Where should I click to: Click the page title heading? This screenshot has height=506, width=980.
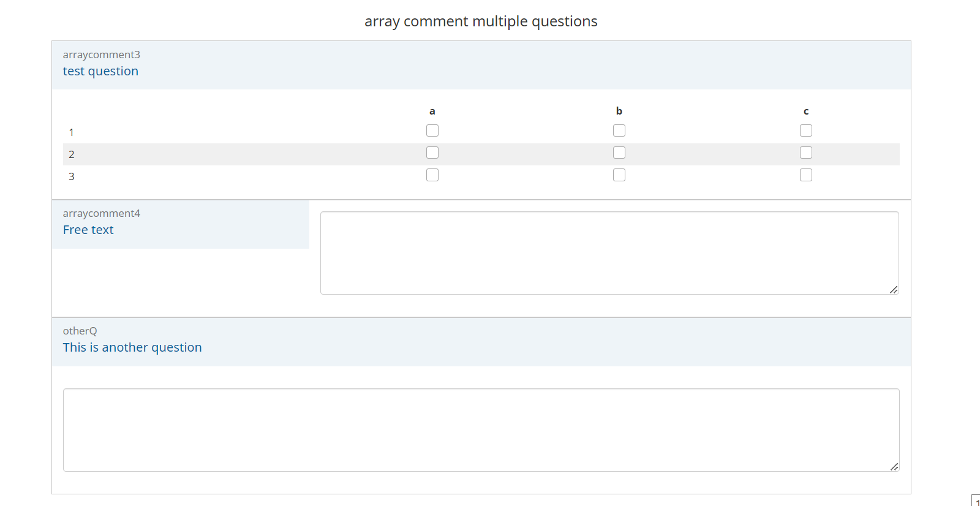pyautogui.click(x=481, y=21)
